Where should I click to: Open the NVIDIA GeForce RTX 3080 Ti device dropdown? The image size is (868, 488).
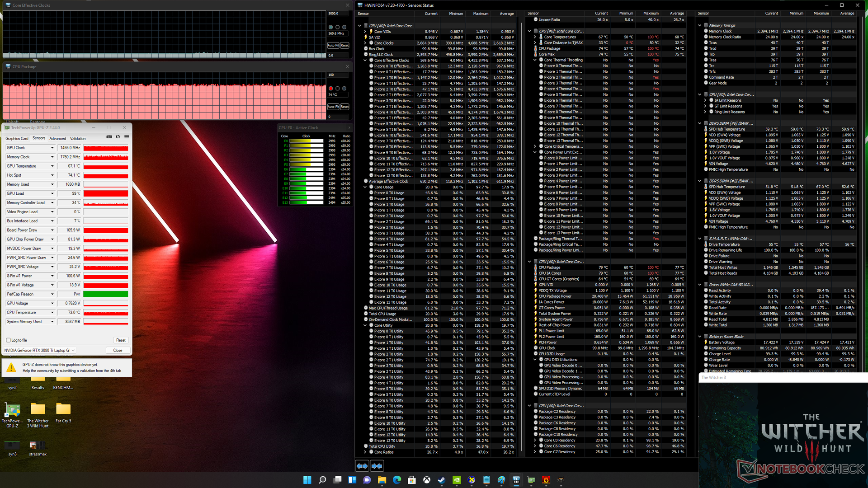pos(73,350)
